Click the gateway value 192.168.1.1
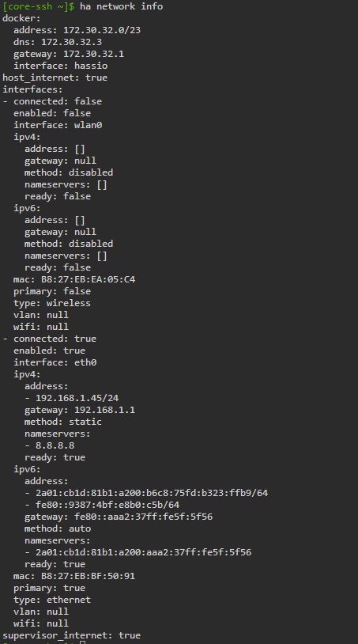Screen dimensions: 358x644 (104, 410)
